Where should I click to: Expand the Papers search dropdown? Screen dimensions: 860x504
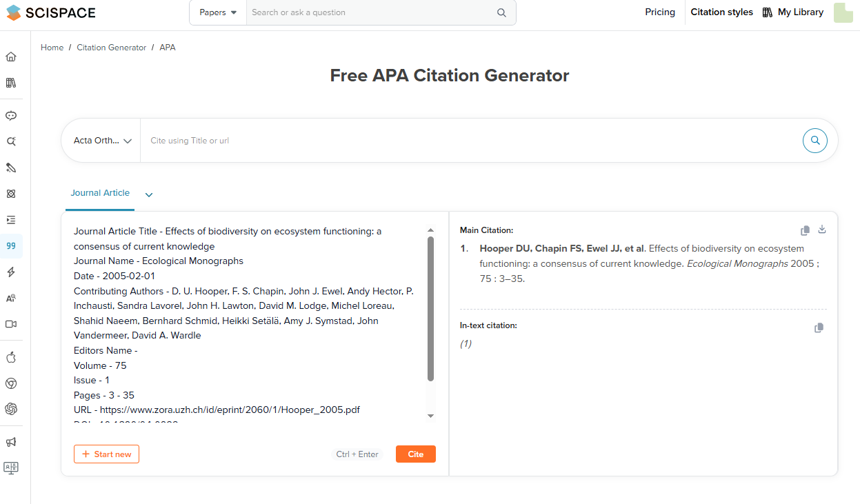click(218, 12)
